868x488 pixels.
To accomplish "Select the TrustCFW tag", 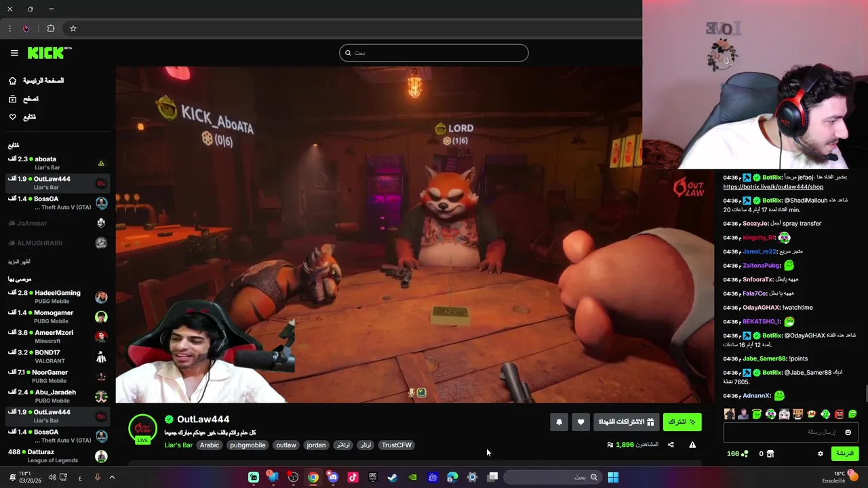I will tap(397, 445).
